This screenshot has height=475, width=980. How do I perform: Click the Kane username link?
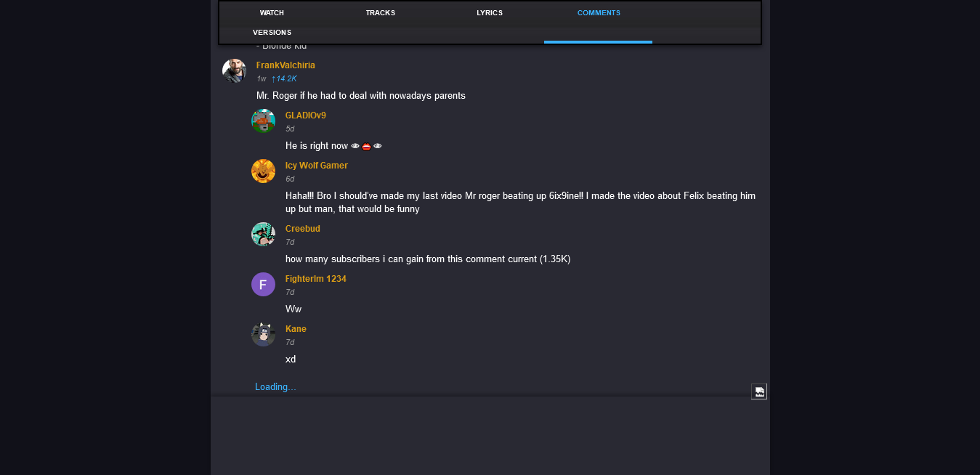tap(296, 329)
